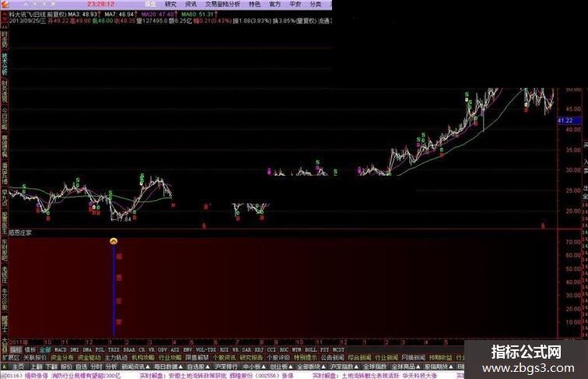Select the CCI indicator tab

pos(271,350)
